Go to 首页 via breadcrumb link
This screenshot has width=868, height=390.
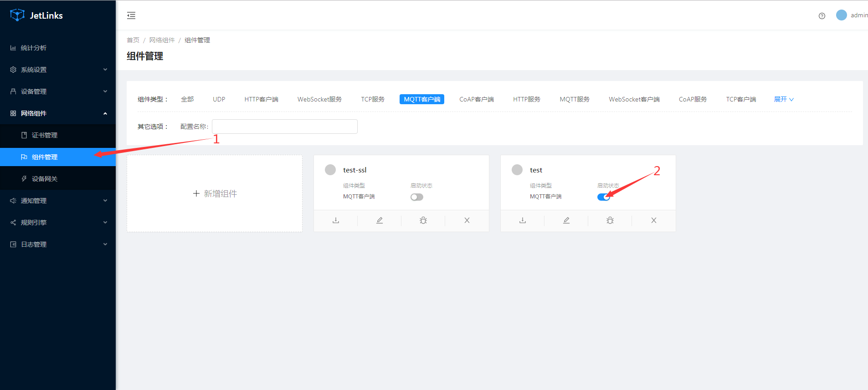point(133,40)
